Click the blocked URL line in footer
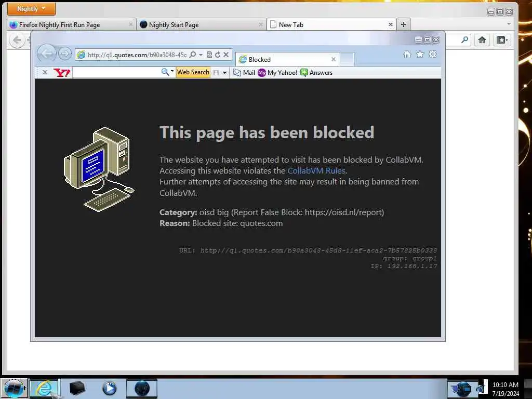The height and width of the screenshot is (399, 532). coord(308,250)
